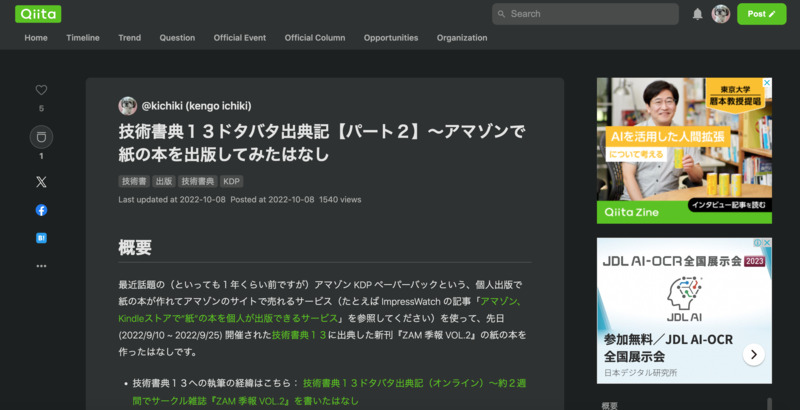Open the Trend nav item
800x410 pixels.
[130, 38]
